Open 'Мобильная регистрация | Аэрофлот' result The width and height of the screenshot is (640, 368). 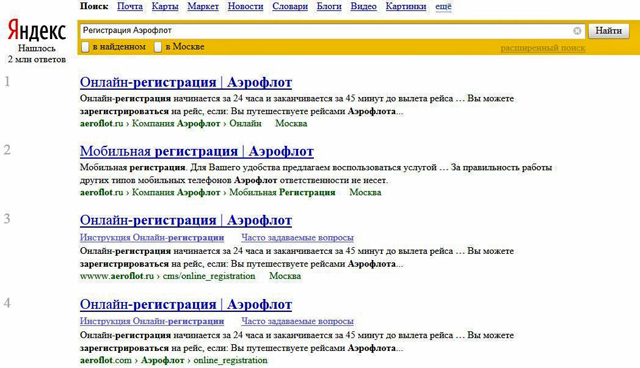click(x=197, y=151)
